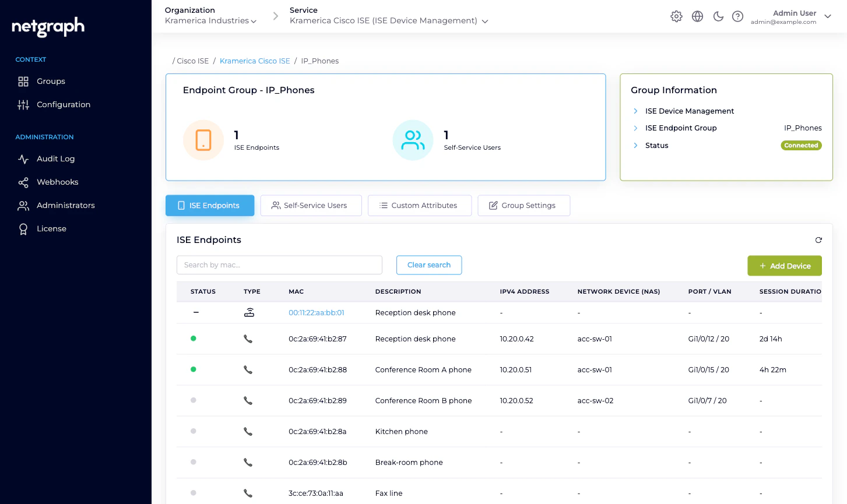Click the netgraph logo
847x504 pixels.
coord(48,27)
